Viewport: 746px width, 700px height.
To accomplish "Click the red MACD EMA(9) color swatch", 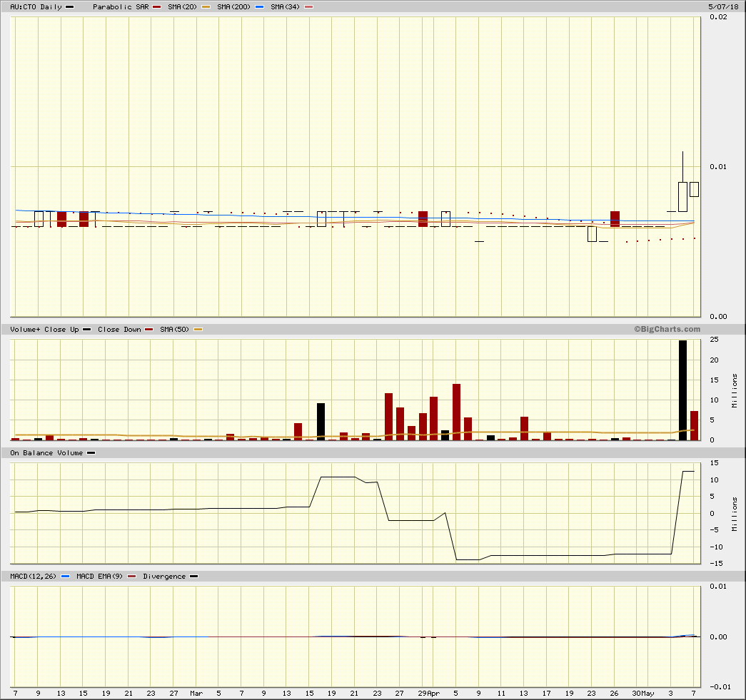I will point(132,577).
